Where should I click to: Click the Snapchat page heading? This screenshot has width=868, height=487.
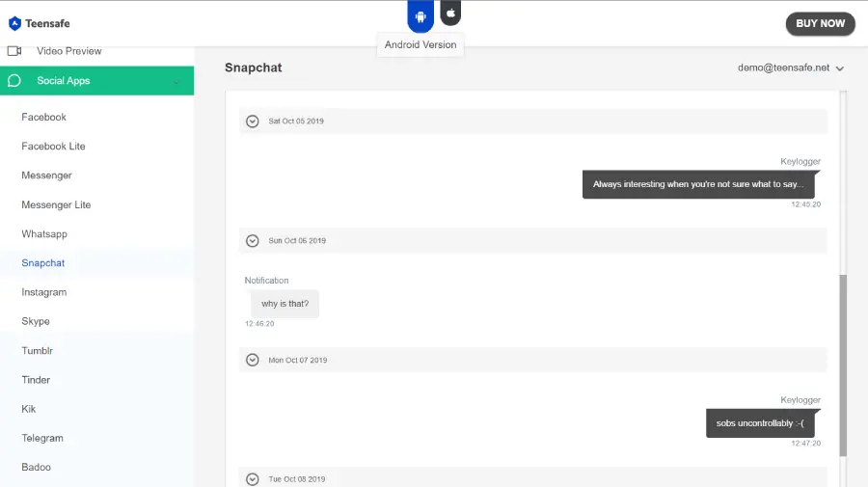(253, 68)
